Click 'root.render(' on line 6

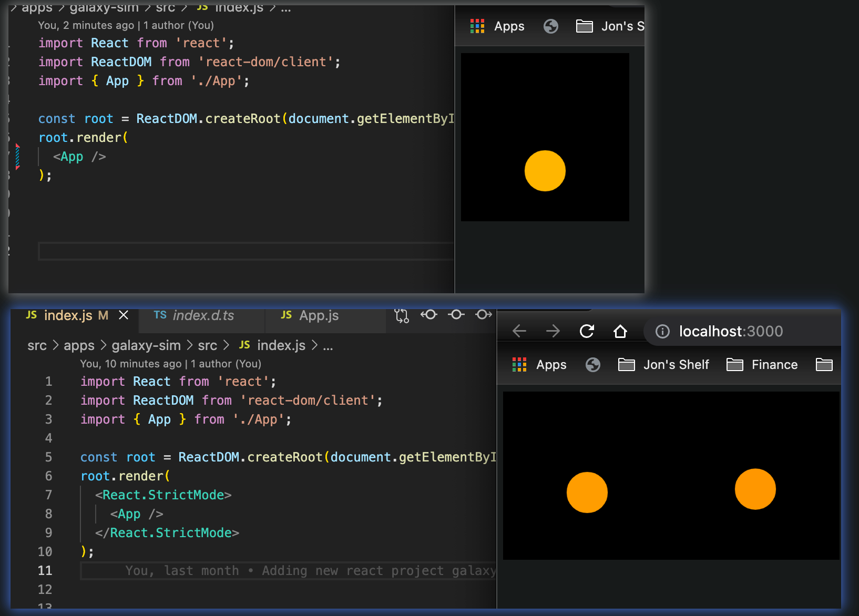click(x=125, y=476)
